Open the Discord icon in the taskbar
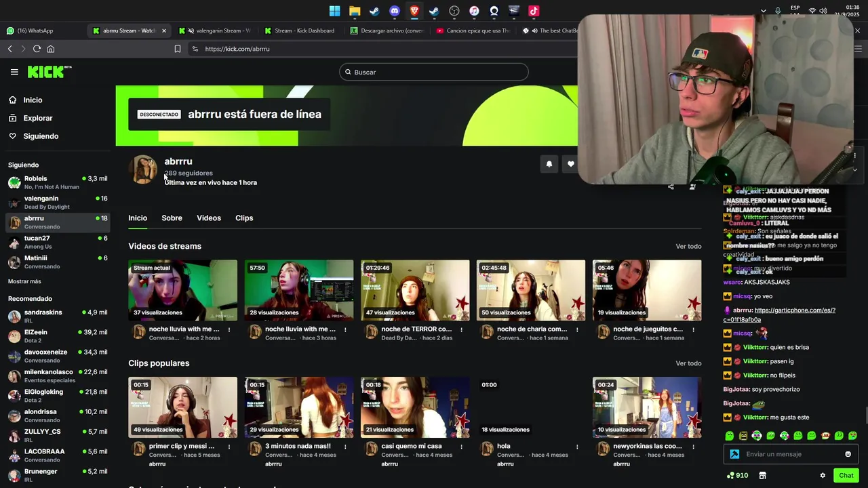Viewport: 868px width, 488px height. (x=395, y=11)
